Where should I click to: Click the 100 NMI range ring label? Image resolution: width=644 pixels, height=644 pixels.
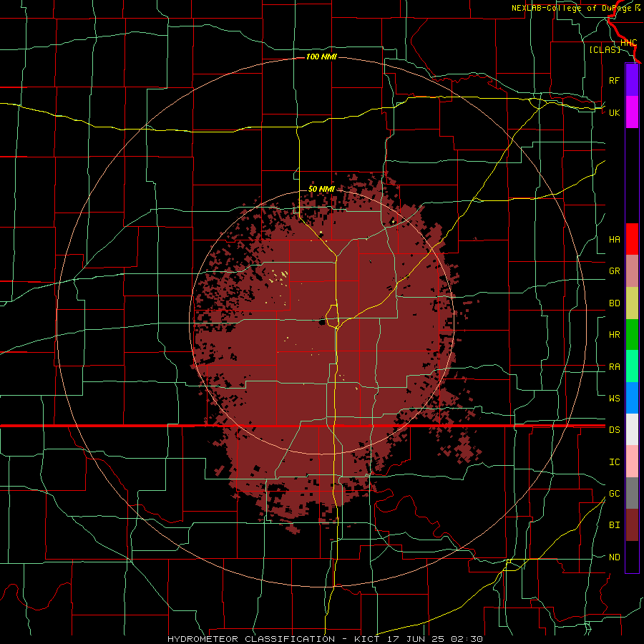321,57
